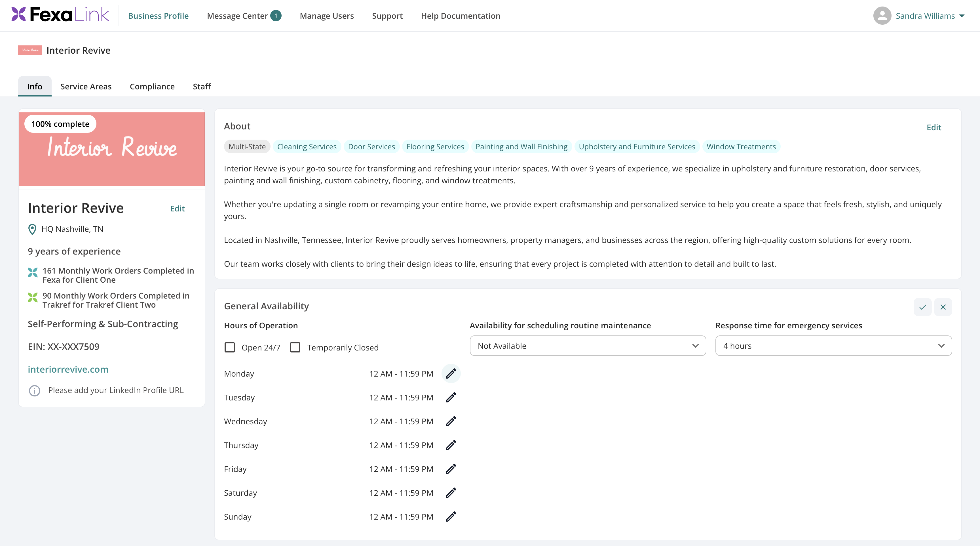The image size is (980, 546).
Task: Confirm General Availability changes with checkmark
Action: pos(922,307)
